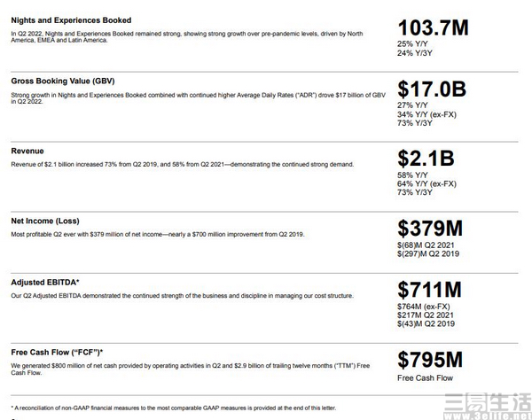532x420 pixels.
Task: Click the non-GAAP reconciliation footnote
Action: tap(174, 408)
